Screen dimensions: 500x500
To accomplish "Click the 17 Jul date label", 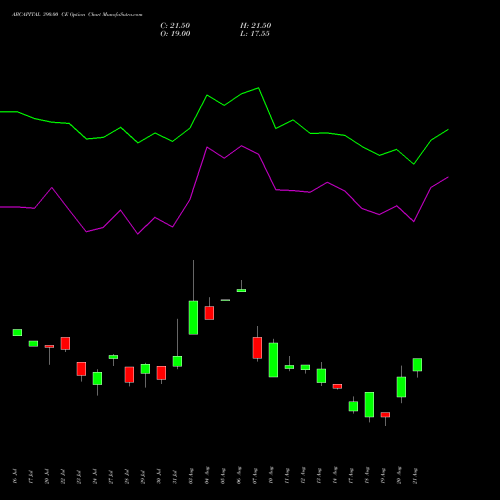I will tap(31, 476).
